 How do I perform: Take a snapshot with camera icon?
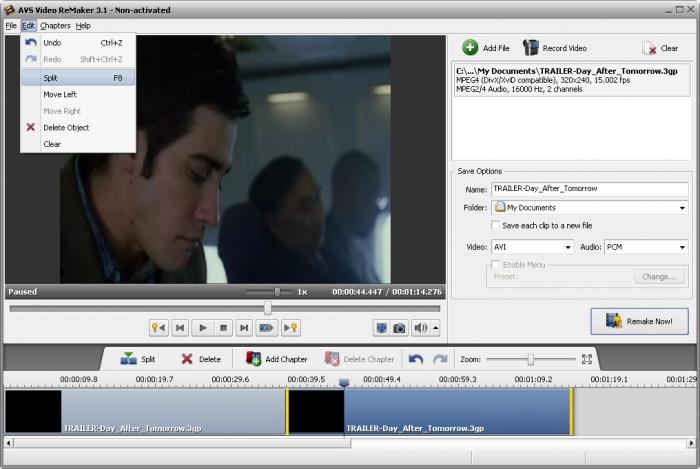[x=399, y=328]
